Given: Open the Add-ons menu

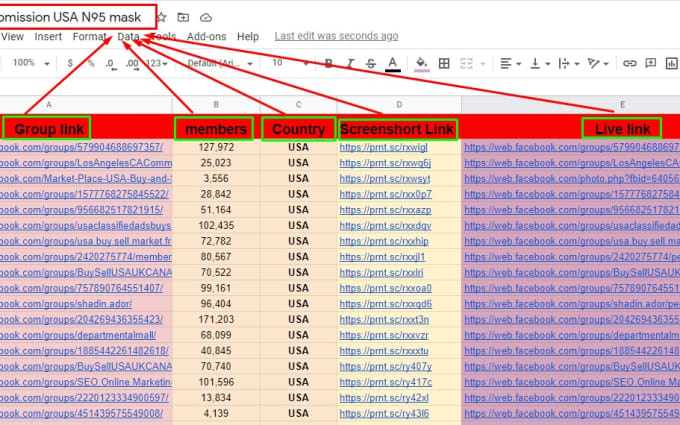Looking at the screenshot, I should (206, 36).
